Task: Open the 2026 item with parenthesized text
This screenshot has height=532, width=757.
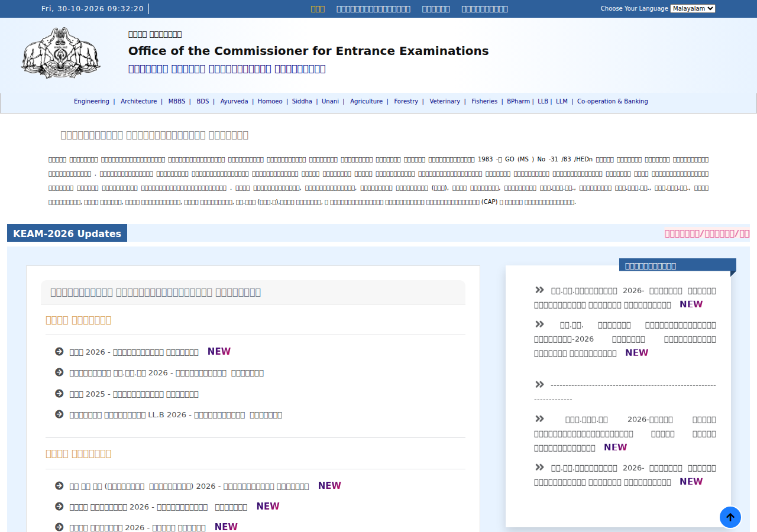Action: click(189, 486)
